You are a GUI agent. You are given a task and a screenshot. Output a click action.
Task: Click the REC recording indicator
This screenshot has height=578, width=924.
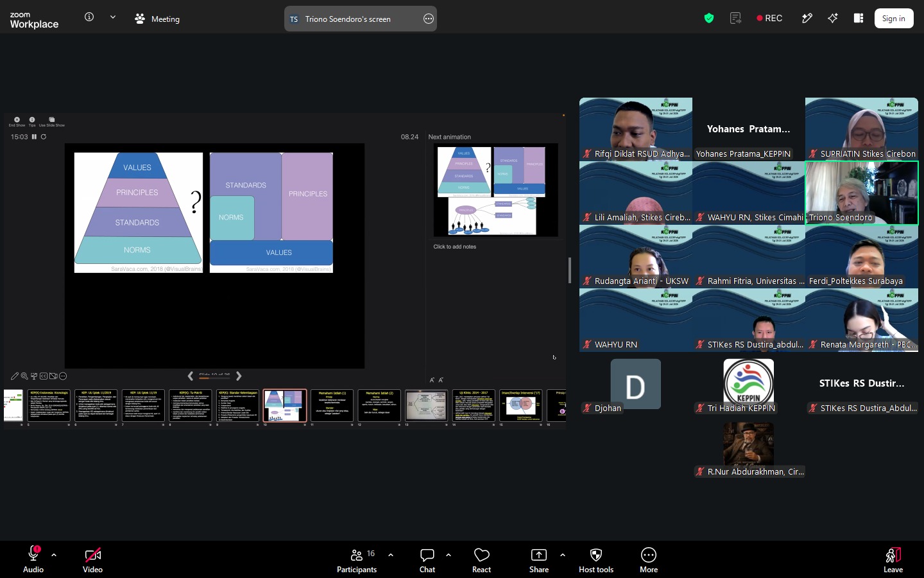click(769, 18)
